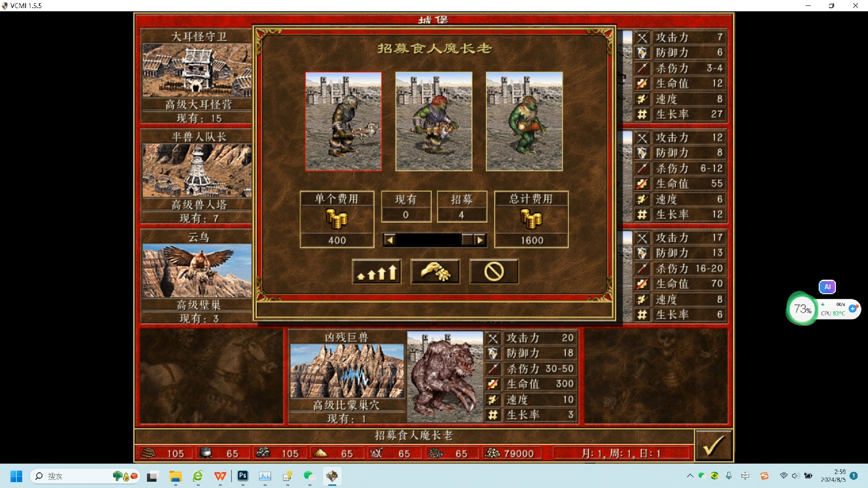
Task: Click the 现有 value showing 0
Action: 406,215
